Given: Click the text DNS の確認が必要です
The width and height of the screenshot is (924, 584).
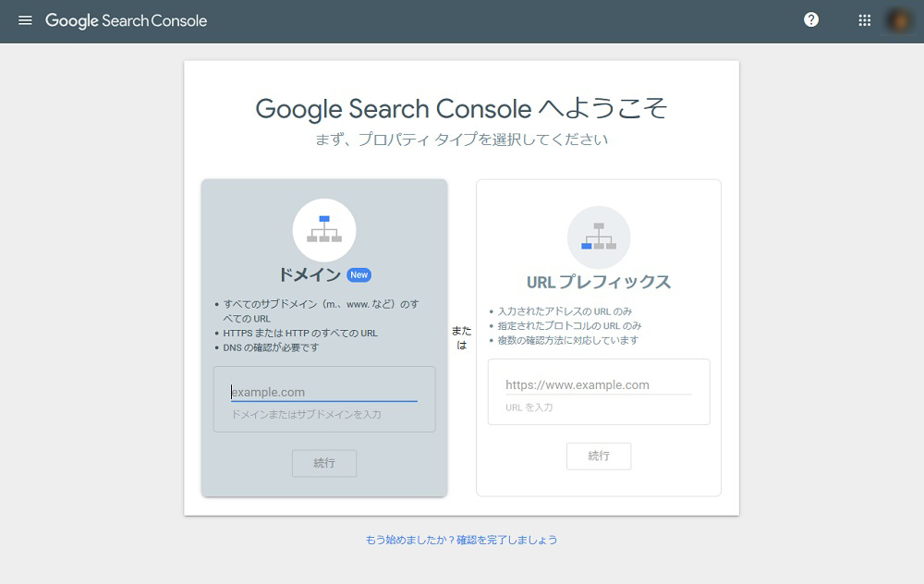Looking at the screenshot, I should tap(271, 347).
